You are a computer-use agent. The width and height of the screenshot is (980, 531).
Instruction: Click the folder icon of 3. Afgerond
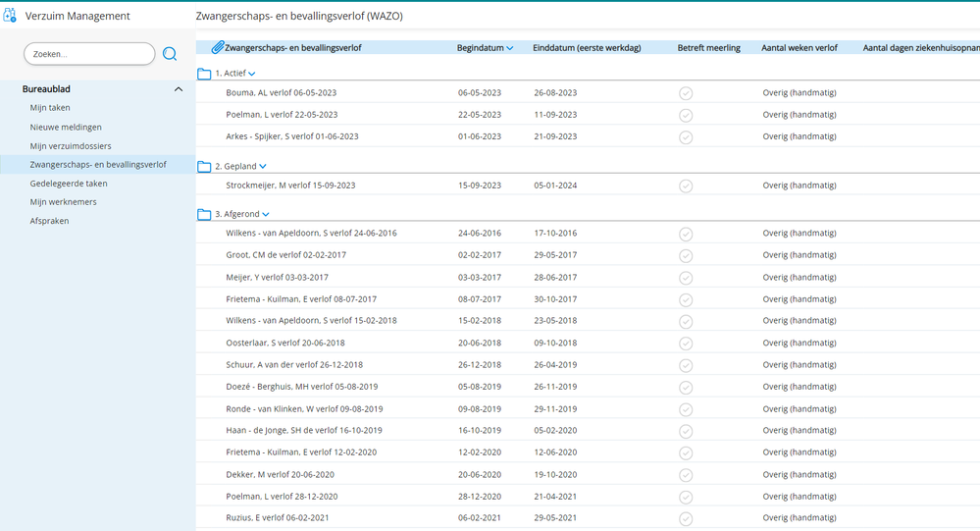point(204,215)
